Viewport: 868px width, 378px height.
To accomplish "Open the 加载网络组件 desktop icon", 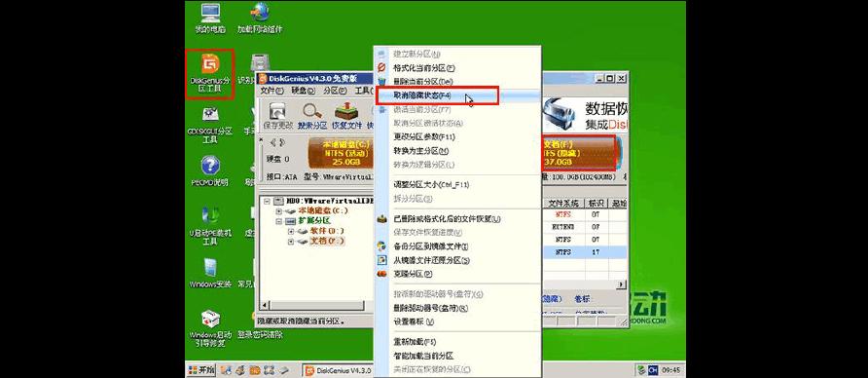I will [x=260, y=19].
